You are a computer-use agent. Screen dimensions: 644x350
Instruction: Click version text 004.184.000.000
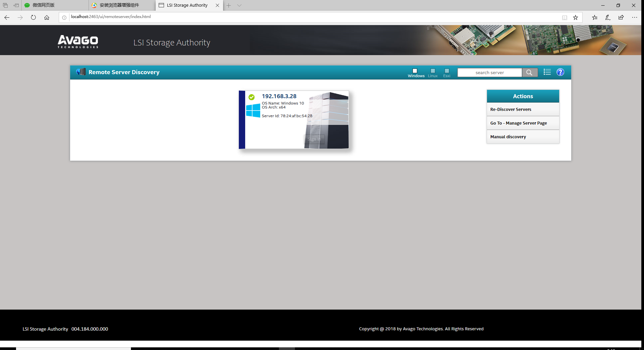coord(90,329)
